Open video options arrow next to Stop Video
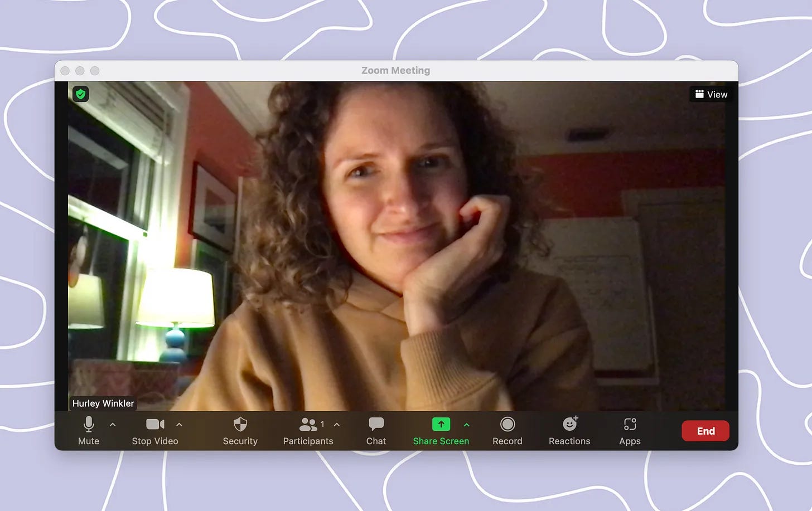The width and height of the screenshot is (812, 511). [179, 425]
